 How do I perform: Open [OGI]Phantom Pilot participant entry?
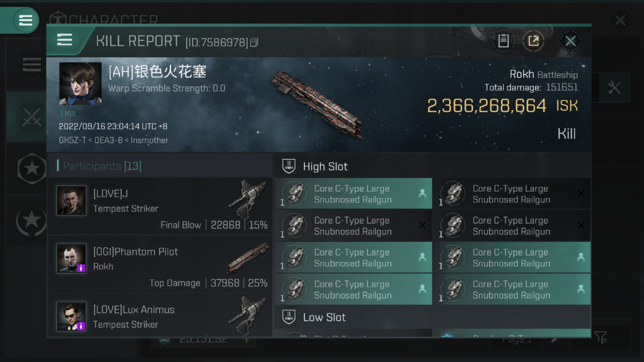coord(161,264)
